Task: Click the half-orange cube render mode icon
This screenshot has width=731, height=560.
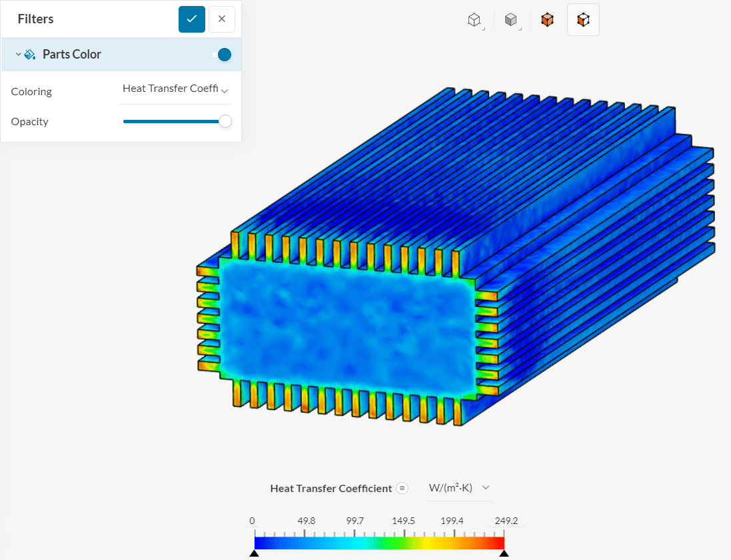Action: coord(583,20)
